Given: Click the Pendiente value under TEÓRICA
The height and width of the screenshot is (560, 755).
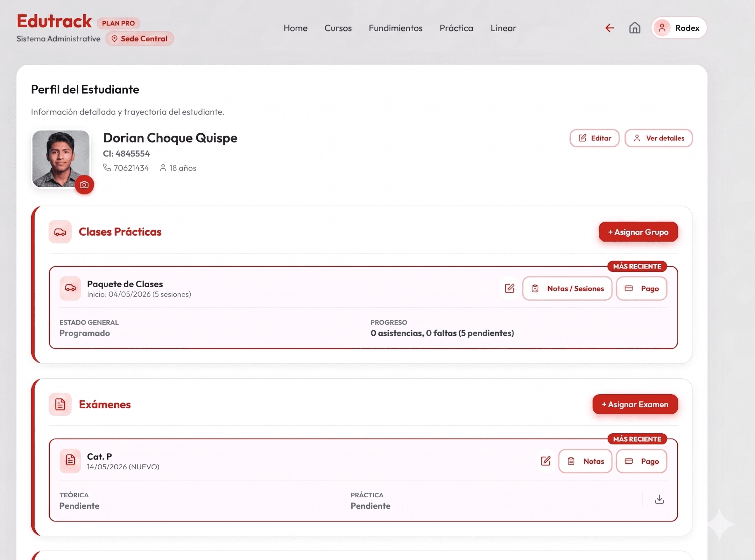Looking at the screenshot, I should tap(79, 506).
